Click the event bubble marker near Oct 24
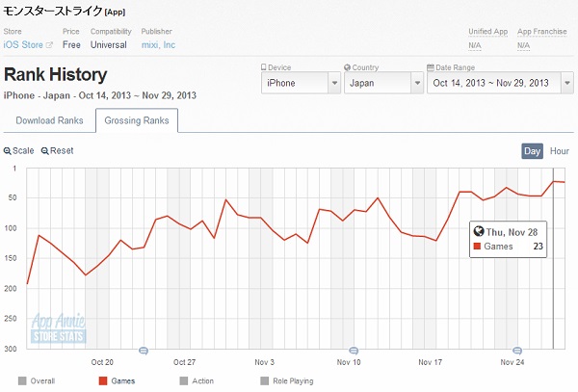Viewport: 578px width, 392px height. point(144,351)
